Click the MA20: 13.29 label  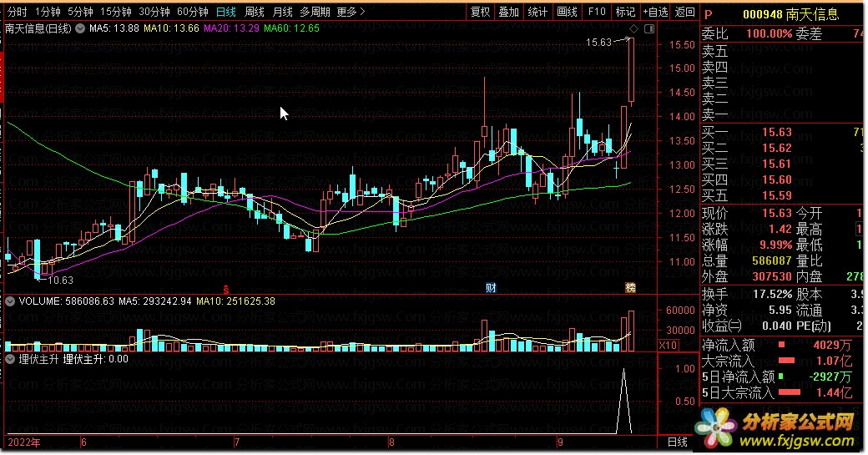click(231, 28)
